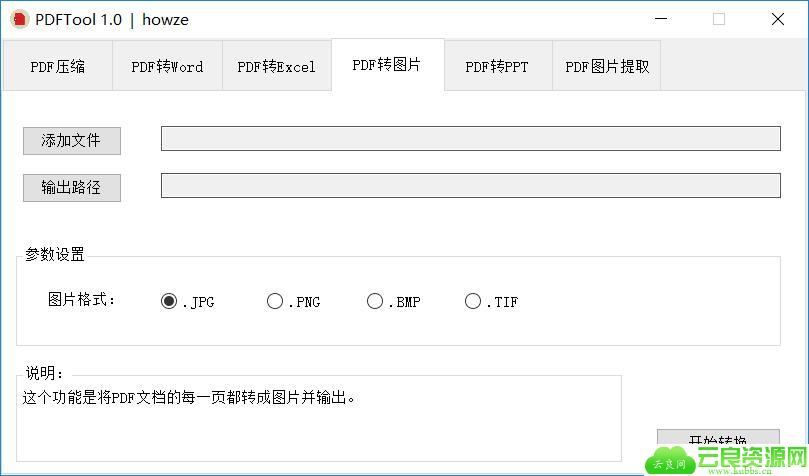This screenshot has width=809, height=476.
Task: Click the PDFTool red app icon
Action: click(19, 19)
